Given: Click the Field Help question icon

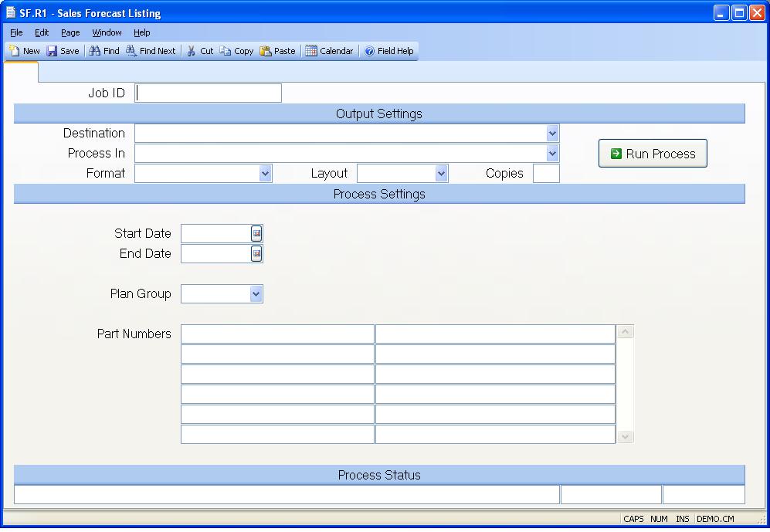Looking at the screenshot, I should click(369, 51).
